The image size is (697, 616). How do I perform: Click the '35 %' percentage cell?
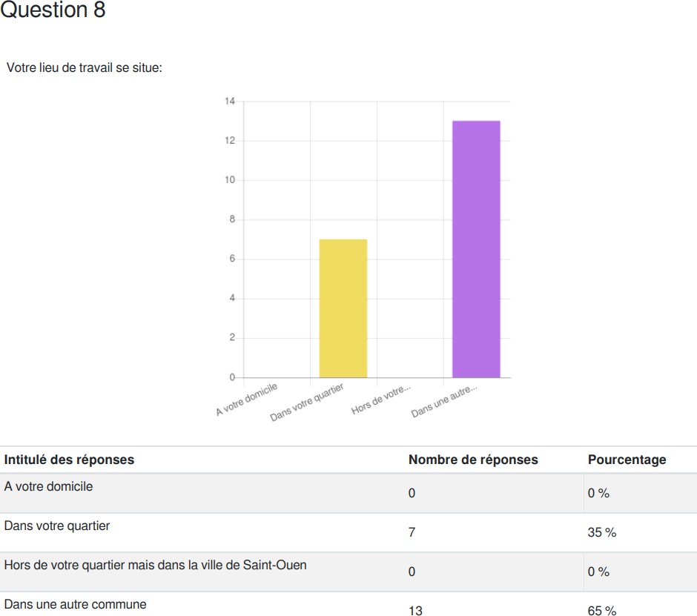pyautogui.click(x=602, y=532)
